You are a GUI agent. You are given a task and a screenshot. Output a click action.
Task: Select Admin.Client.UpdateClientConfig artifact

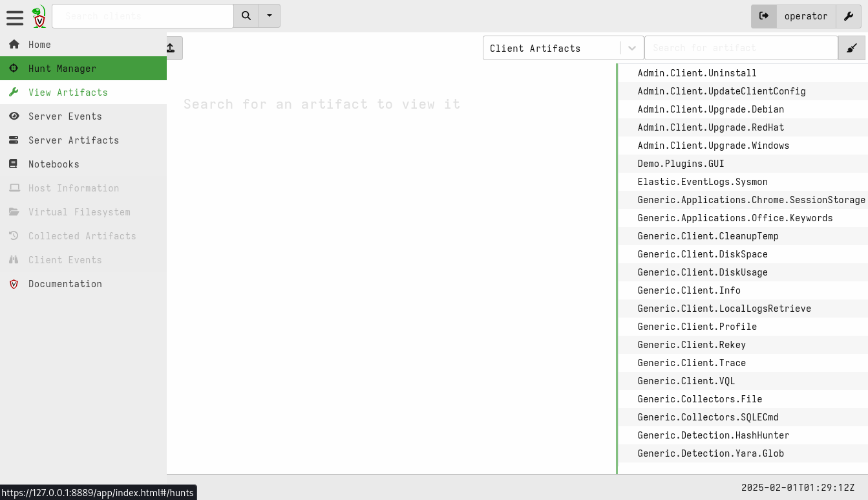point(743,91)
